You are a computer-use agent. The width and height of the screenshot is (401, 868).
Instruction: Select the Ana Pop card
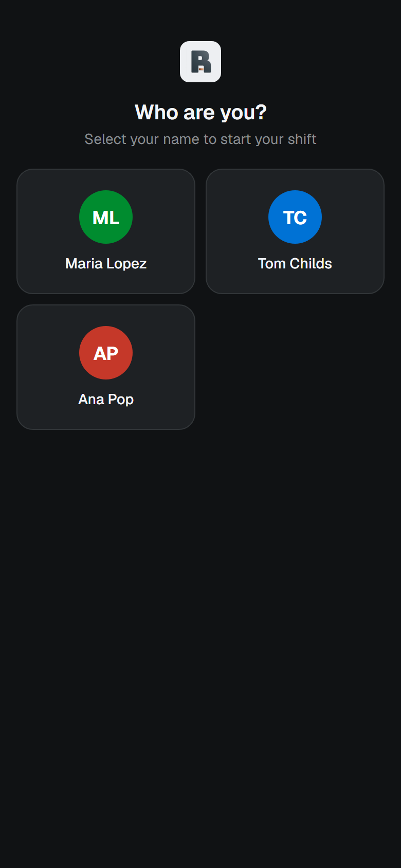coord(106,367)
